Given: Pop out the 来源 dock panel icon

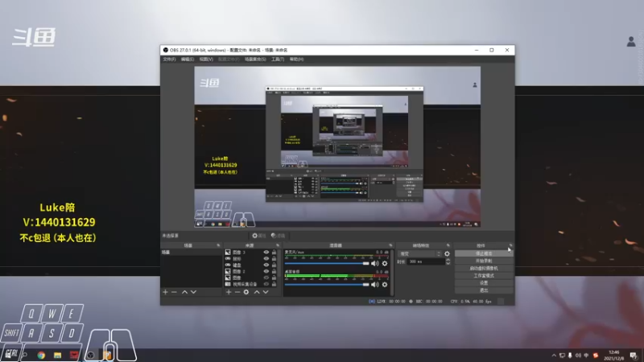Looking at the screenshot, I should pyautogui.click(x=278, y=245).
